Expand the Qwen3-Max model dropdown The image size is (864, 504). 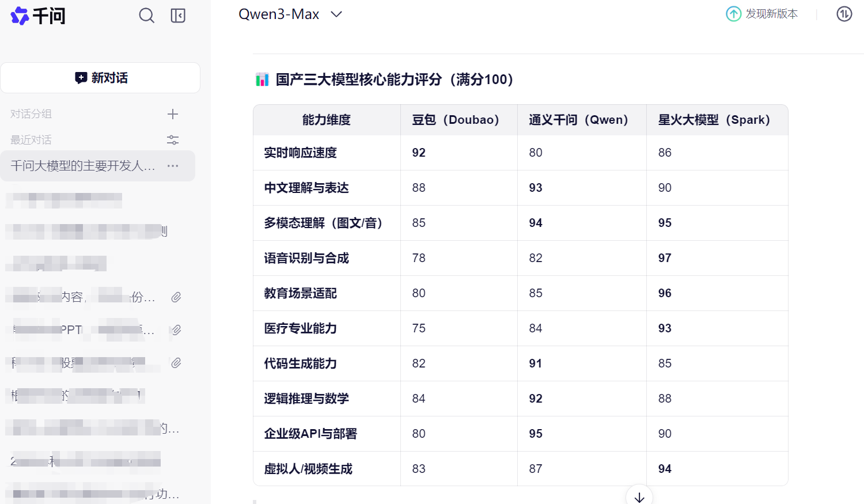[290, 14]
